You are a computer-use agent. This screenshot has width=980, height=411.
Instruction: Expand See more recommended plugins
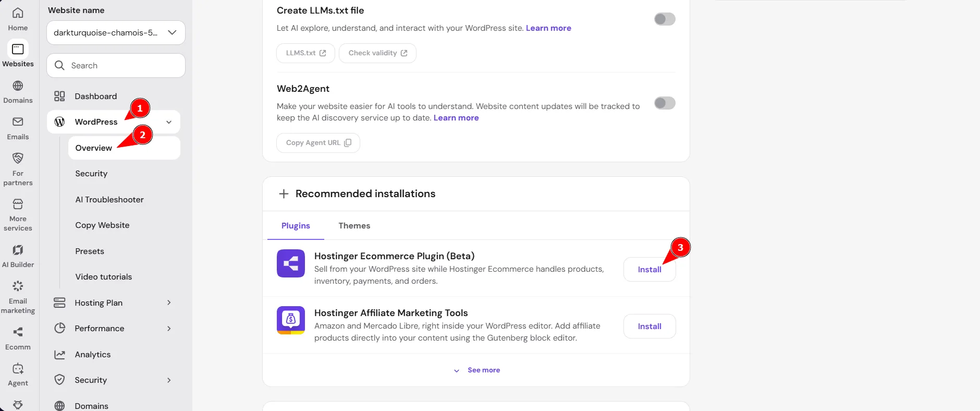(476, 370)
